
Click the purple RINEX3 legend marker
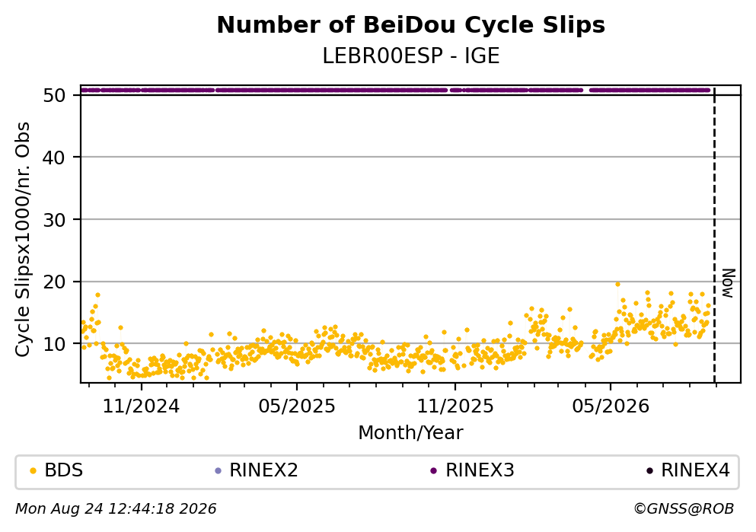(433, 471)
